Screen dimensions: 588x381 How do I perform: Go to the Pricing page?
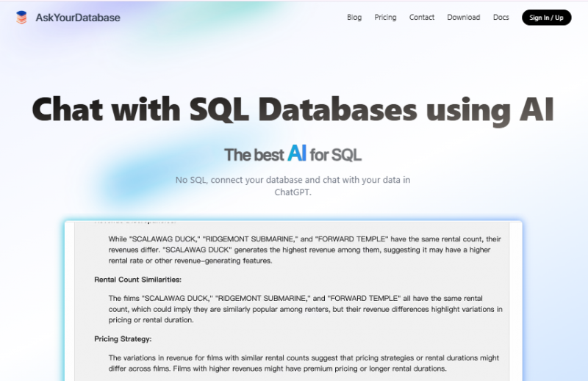[x=385, y=18]
